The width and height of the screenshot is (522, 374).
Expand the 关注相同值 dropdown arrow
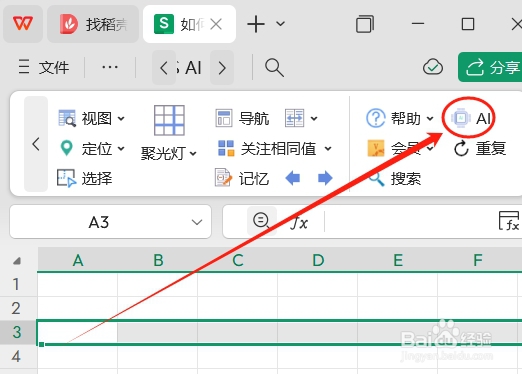pyautogui.click(x=328, y=148)
